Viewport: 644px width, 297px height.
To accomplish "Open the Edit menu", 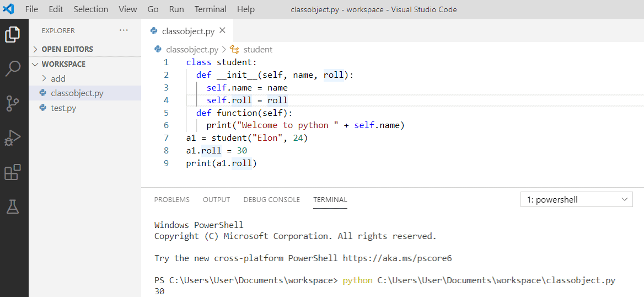I will [56, 9].
